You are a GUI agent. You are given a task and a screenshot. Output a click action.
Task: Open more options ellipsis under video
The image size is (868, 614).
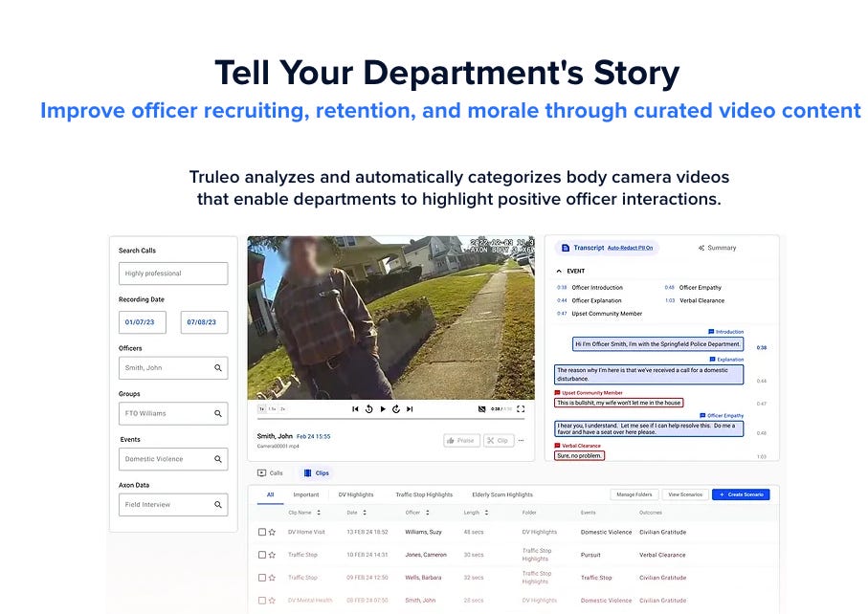(521, 441)
